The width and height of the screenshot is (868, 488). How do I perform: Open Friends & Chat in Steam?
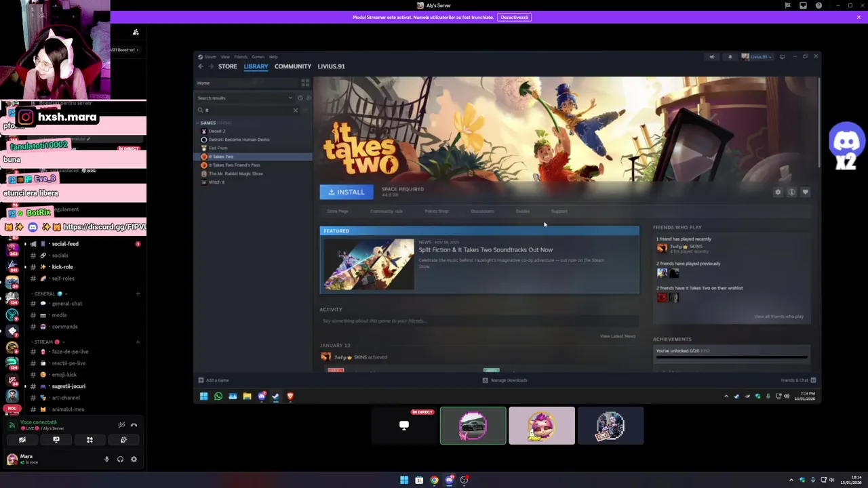[x=798, y=380]
